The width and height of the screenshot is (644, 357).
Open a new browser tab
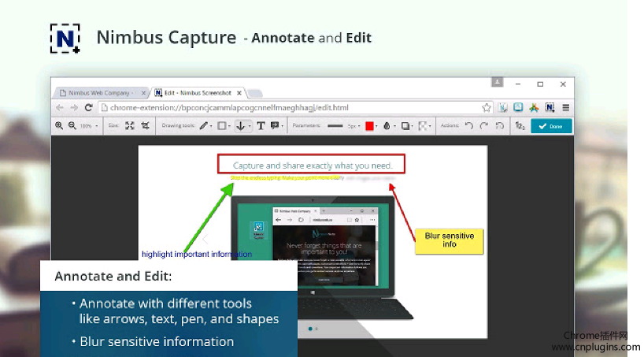[x=255, y=93]
